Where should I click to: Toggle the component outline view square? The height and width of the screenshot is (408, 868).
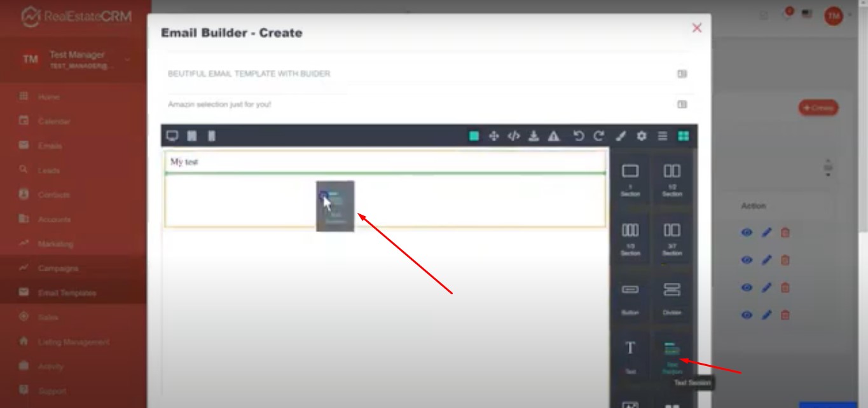click(x=474, y=136)
